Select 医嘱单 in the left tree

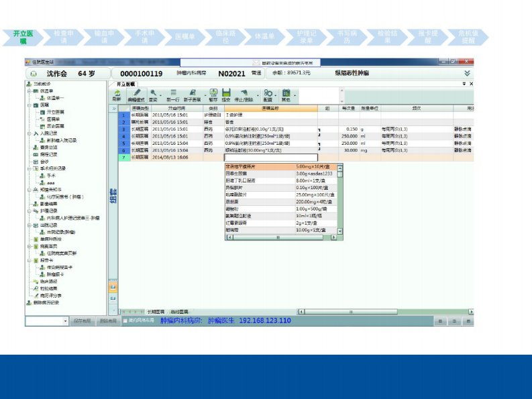coord(55,119)
